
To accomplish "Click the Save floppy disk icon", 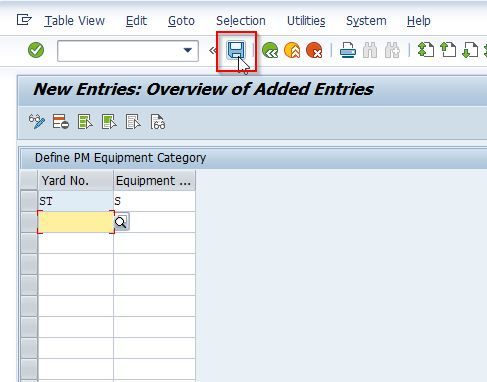I will click(236, 51).
